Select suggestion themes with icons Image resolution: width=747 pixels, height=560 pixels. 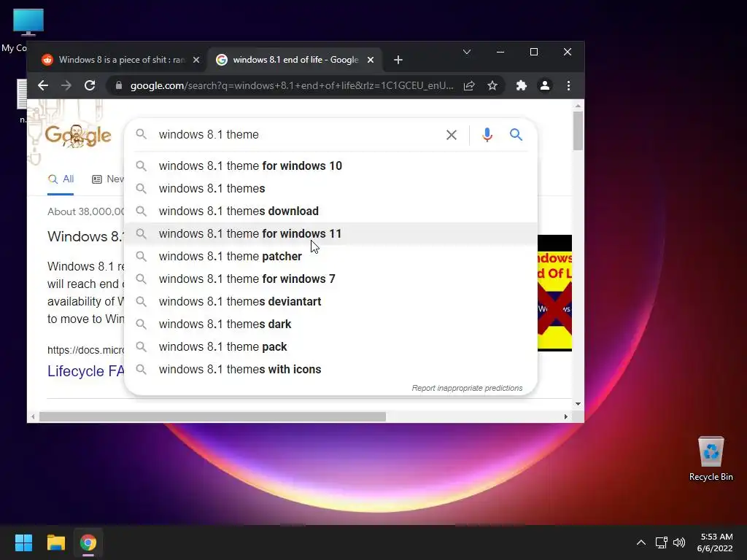[x=330, y=370]
